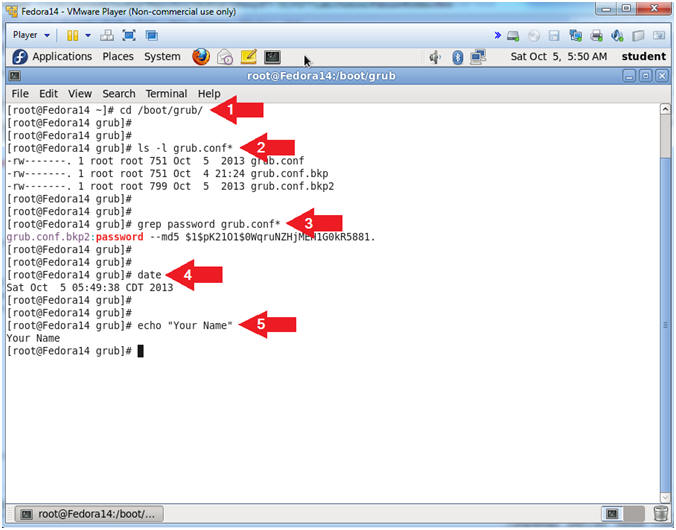Image resolution: width=676 pixels, height=530 pixels.
Task: Click the 'Your Name' output line
Action: [x=33, y=338]
